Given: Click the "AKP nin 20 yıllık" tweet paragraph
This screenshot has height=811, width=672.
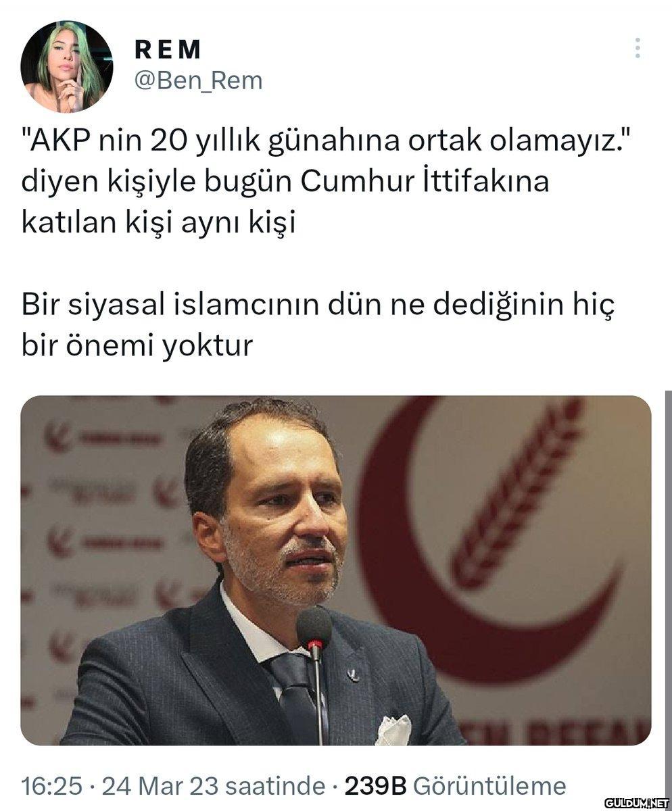Looking at the screenshot, I should pyautogui.click(x=333, y=182).
